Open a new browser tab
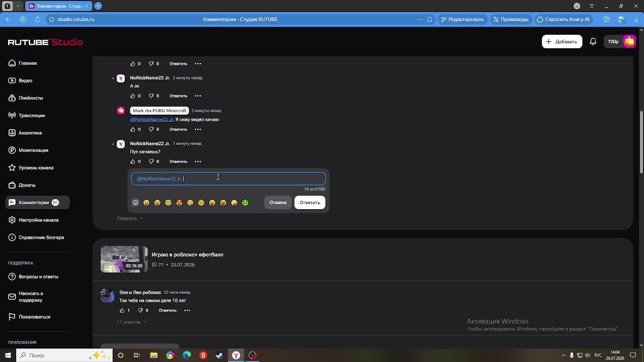 click(x=98, y=6)
